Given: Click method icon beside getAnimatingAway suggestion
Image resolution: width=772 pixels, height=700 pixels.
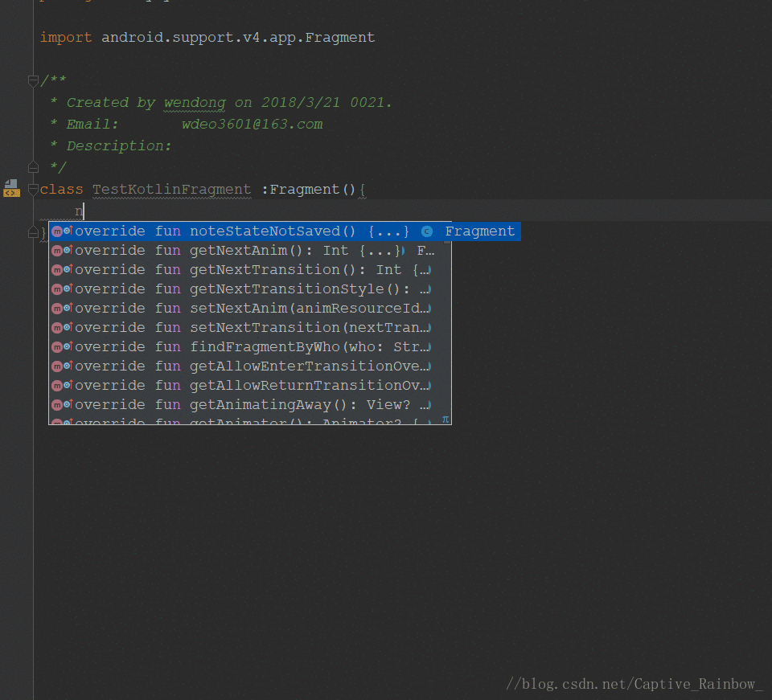Looking at the screenshot, I should pos(57,405).
